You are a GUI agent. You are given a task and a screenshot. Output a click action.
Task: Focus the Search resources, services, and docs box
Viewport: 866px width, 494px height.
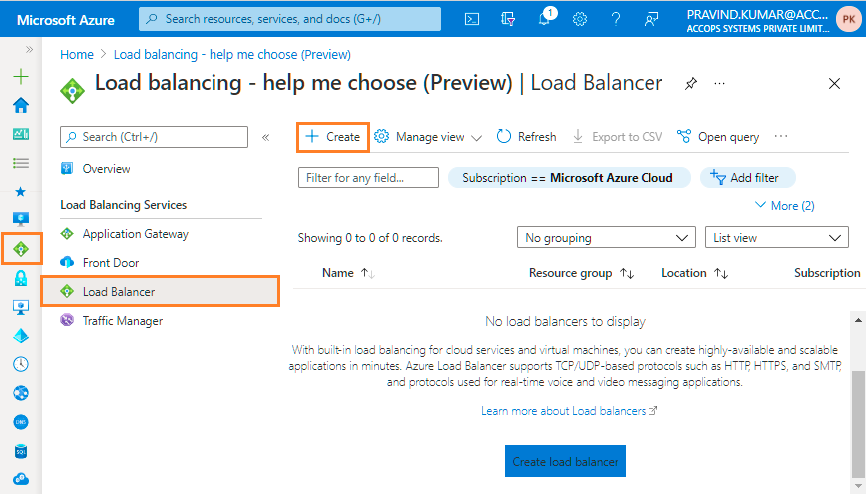point(290,19)
